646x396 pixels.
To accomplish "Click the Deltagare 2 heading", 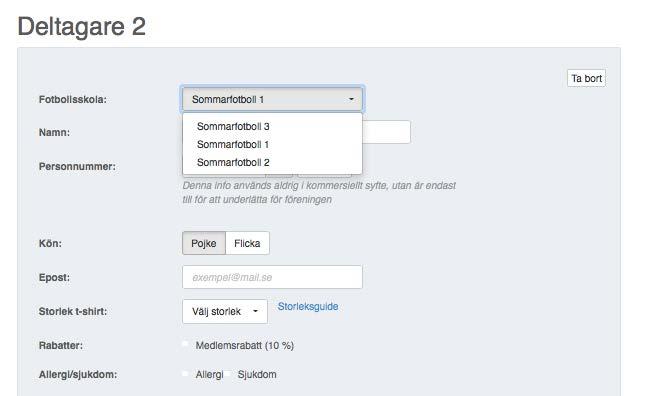I will 82,26.
